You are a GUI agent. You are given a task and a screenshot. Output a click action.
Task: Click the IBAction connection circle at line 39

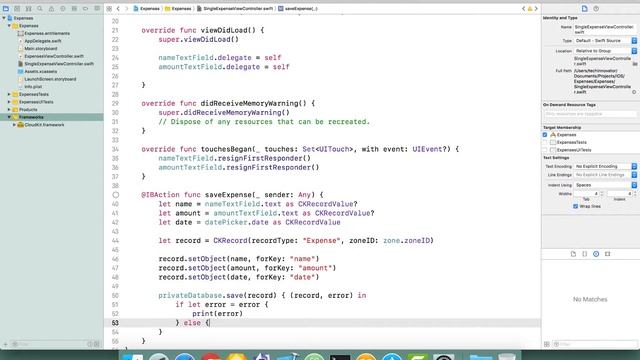click(116, 195)
